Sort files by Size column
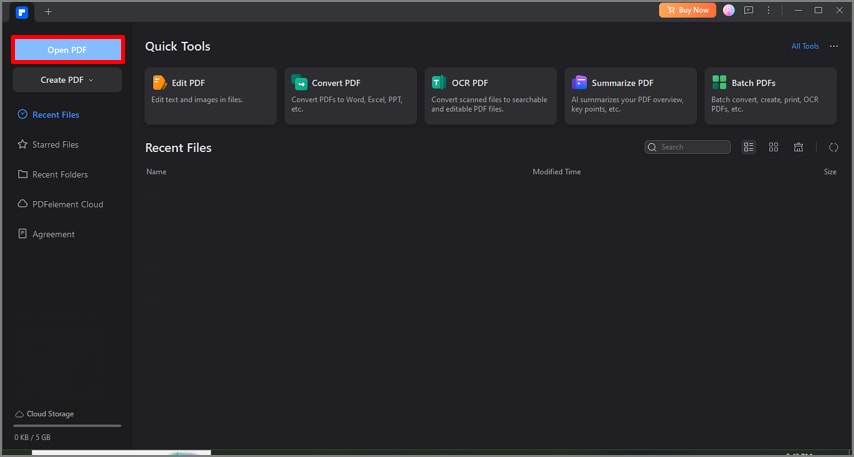This screenshot has height=457, width=854. pos(830,172)
